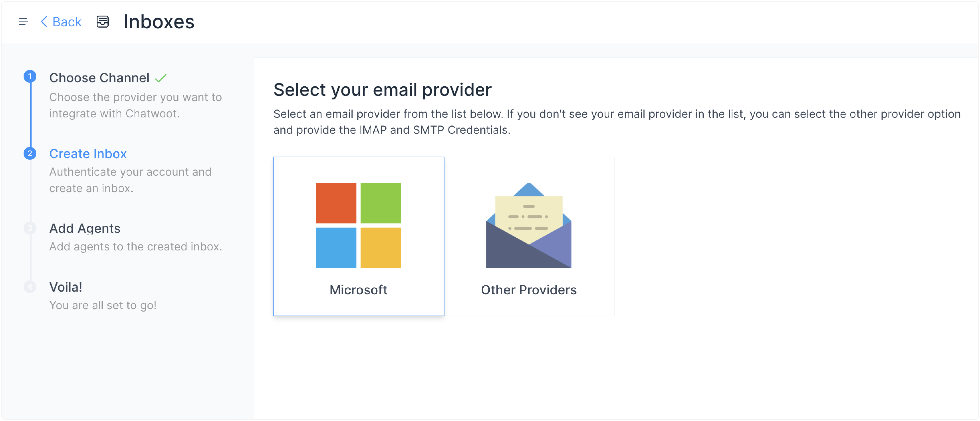
Task: Open the Choose Channel step
Action: (x=99, y=78)
